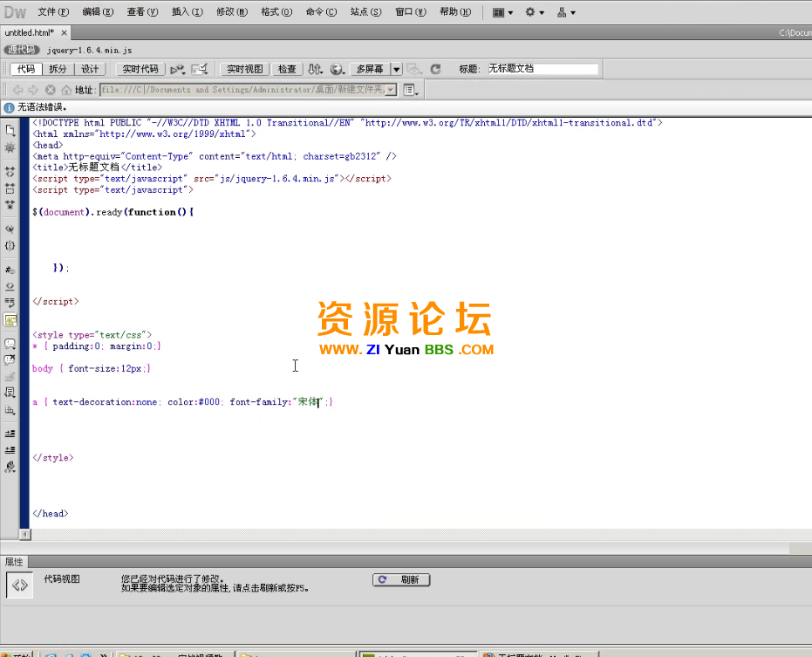Click Apply Comment icon
The width and height of the screenshot is (812, 657).
(10, 343)
